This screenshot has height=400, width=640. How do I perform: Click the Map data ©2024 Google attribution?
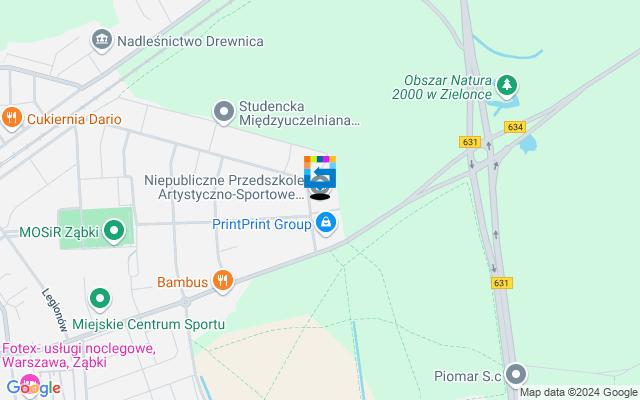579,393
